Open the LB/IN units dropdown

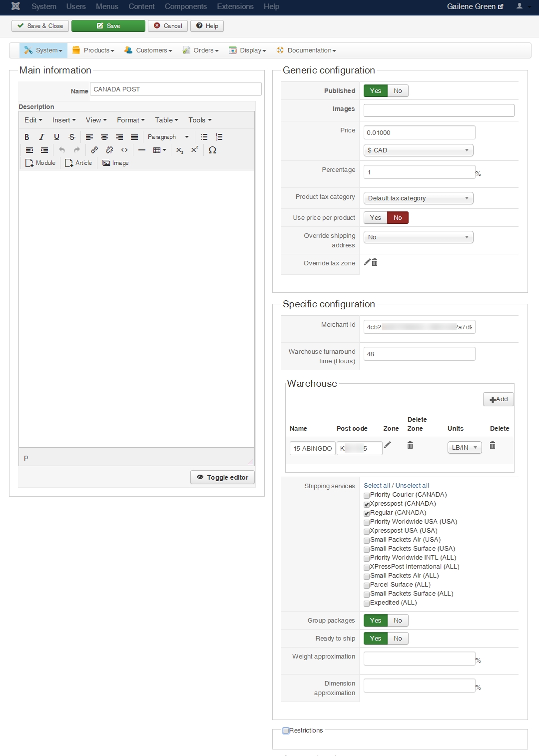[465, 448]
